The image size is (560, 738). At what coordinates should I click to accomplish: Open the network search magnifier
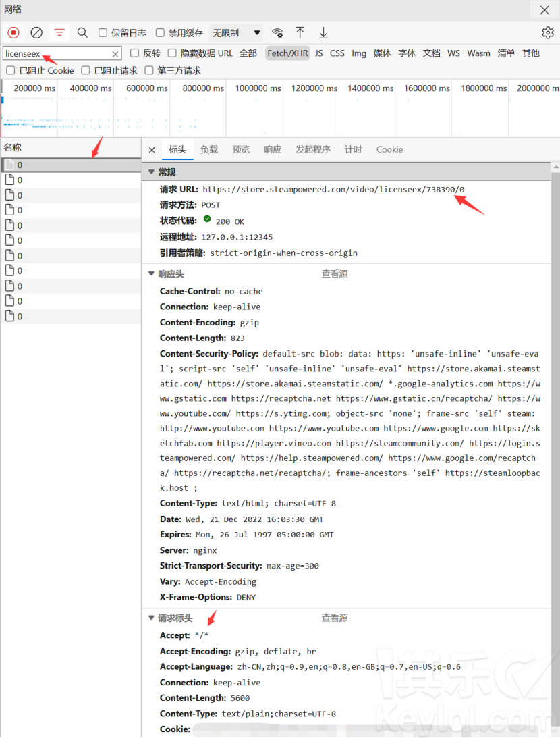pyautogui.click(x=82, y=32)
